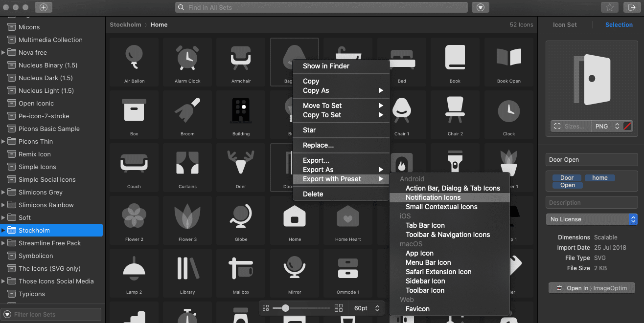
Task: Open the No License dropdown
Action: (592, 219)
